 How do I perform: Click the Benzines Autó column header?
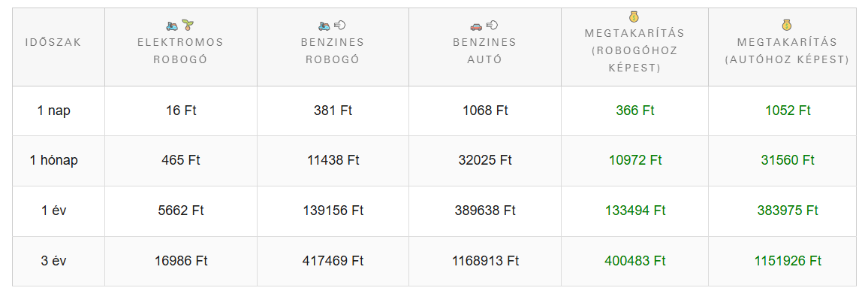(484, 51)
